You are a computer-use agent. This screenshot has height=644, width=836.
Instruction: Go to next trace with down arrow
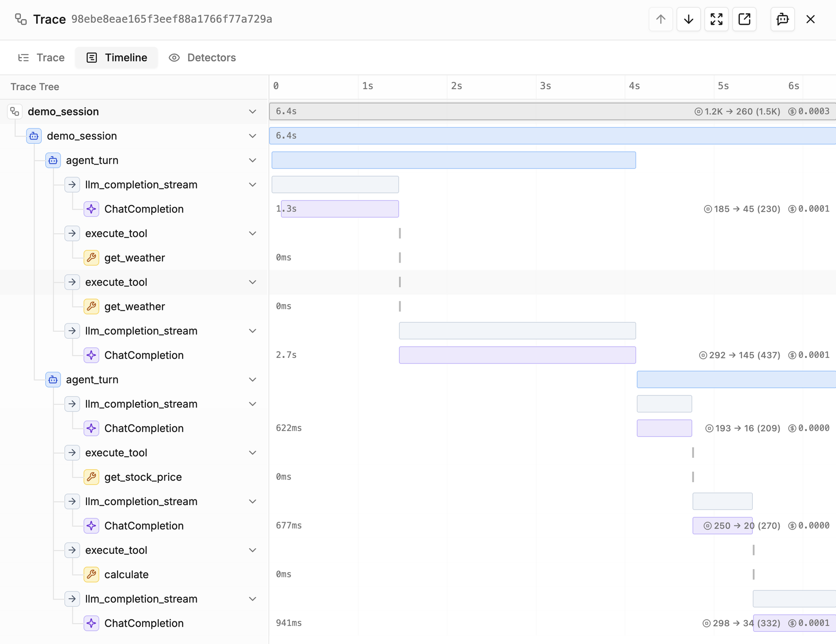coord(688,19)
